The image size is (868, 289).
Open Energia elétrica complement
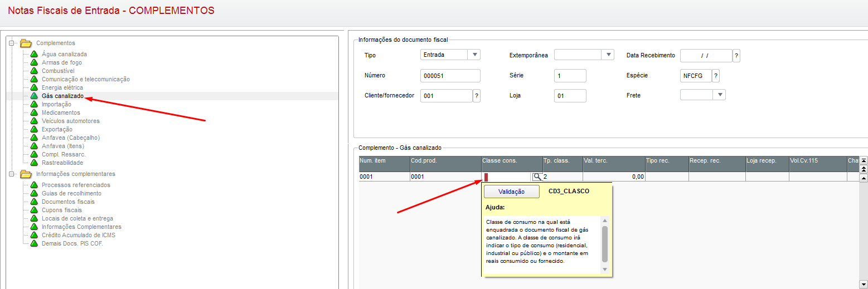(62, 87)
